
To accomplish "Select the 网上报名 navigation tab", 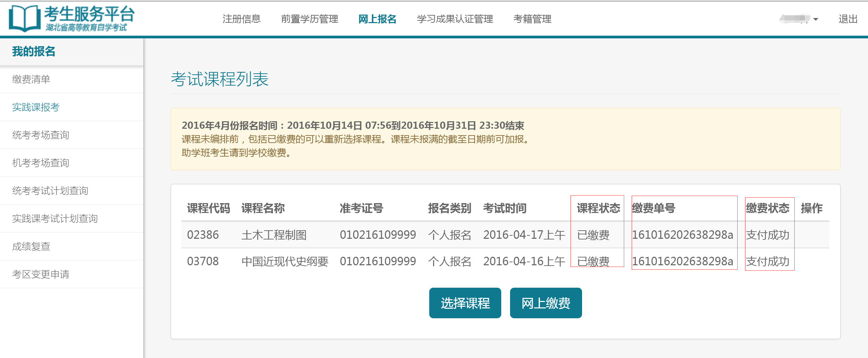I will (x=377, y=19).
